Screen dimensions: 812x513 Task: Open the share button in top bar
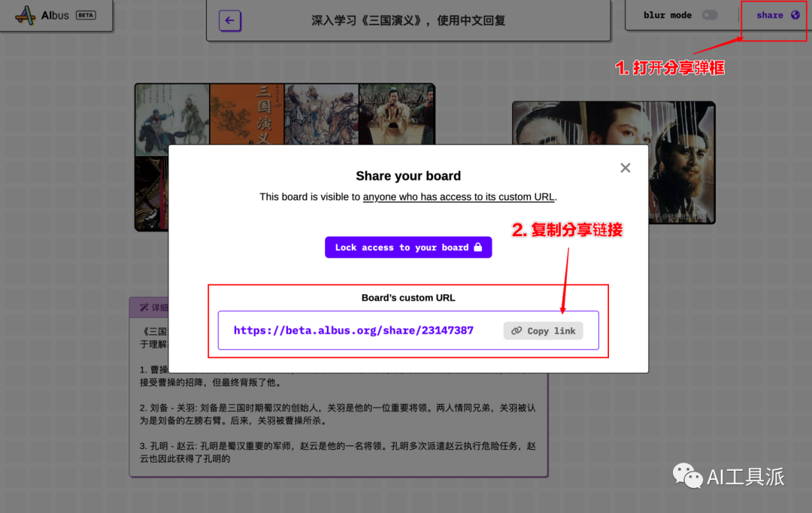pos(777,15)
